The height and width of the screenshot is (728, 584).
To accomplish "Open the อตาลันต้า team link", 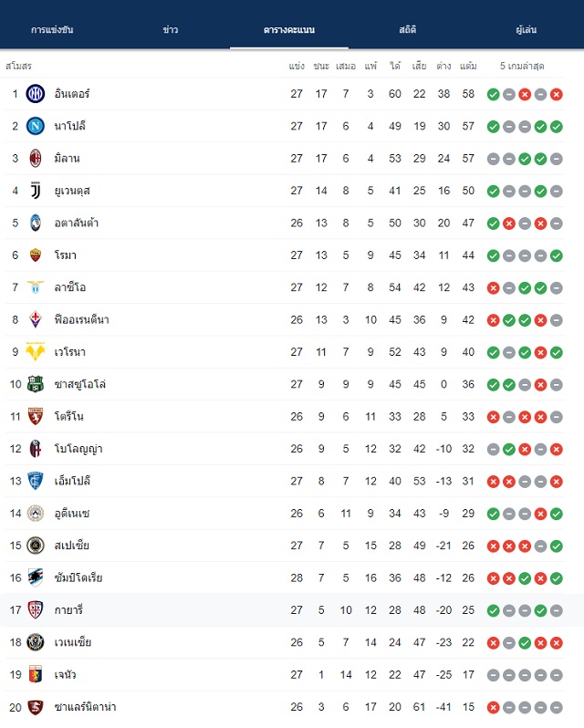I will tap(76, 223).
